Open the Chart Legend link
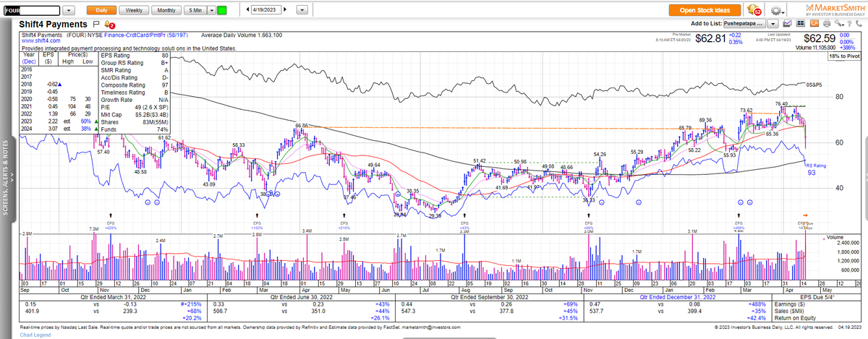Viewport: 868px width, 339px height. [x=36, y=336]
